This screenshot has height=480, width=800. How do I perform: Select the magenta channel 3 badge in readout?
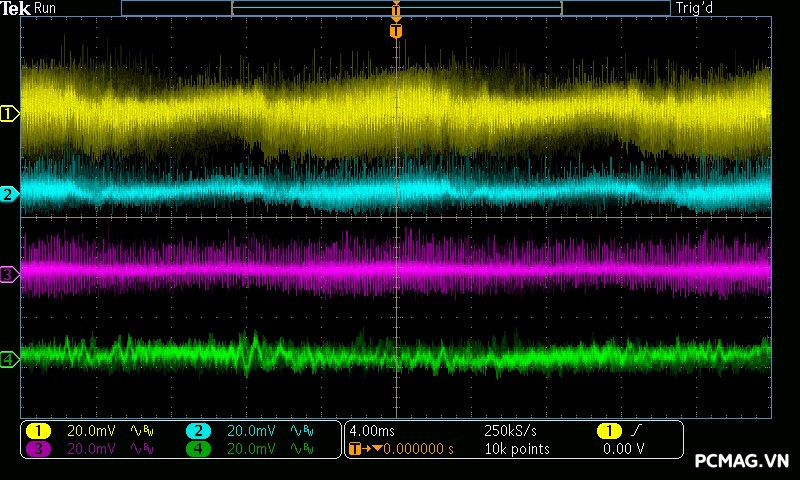click(x=38, y=449)
